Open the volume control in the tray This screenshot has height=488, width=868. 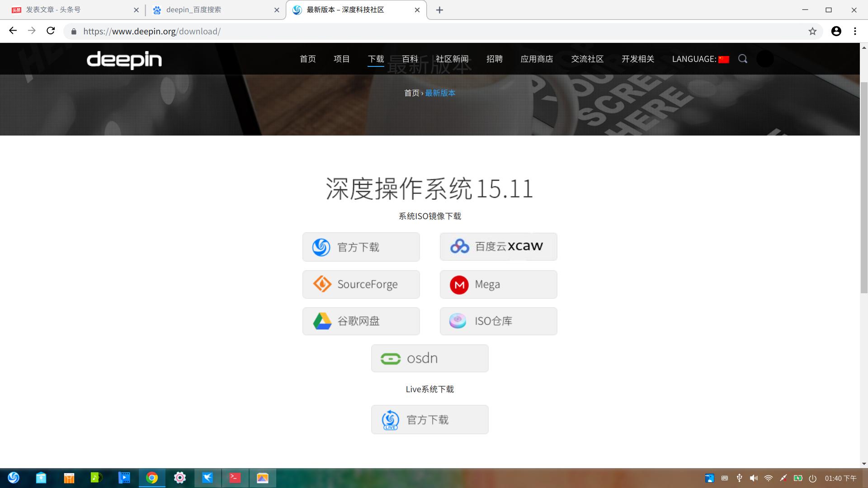[x=754, y=478]
